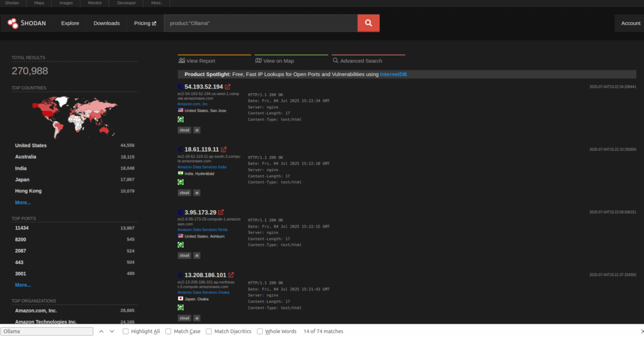This screenshot has height=337, width=644.
Task: Open the Explore page
Action: (x=70, y=23)
